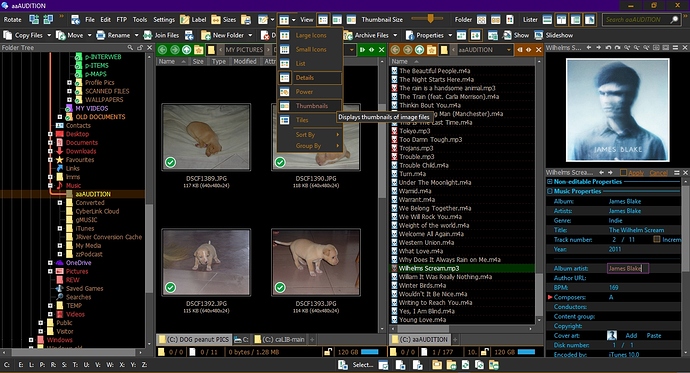The height and width of the screenshot is (373, 690).
Task: Toggle checkmark on DSCF1393.JPG thumbnail
Action: click(x=280, y=287)
